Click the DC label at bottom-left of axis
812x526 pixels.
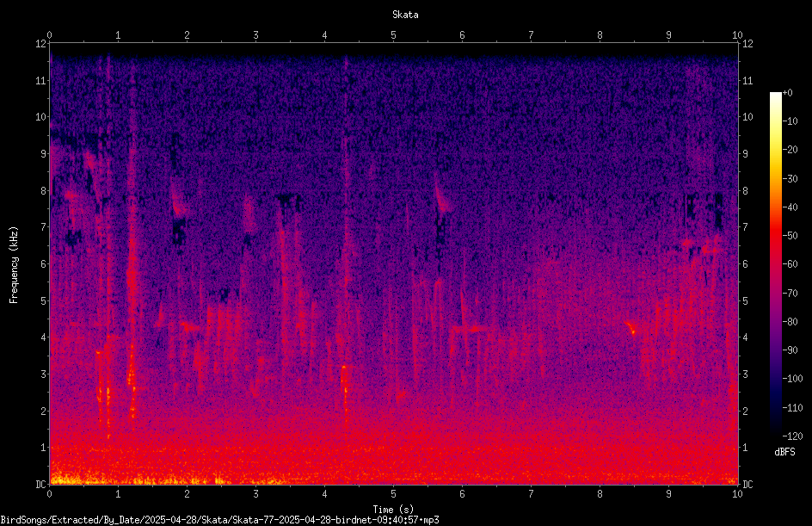tap(41, 485)
